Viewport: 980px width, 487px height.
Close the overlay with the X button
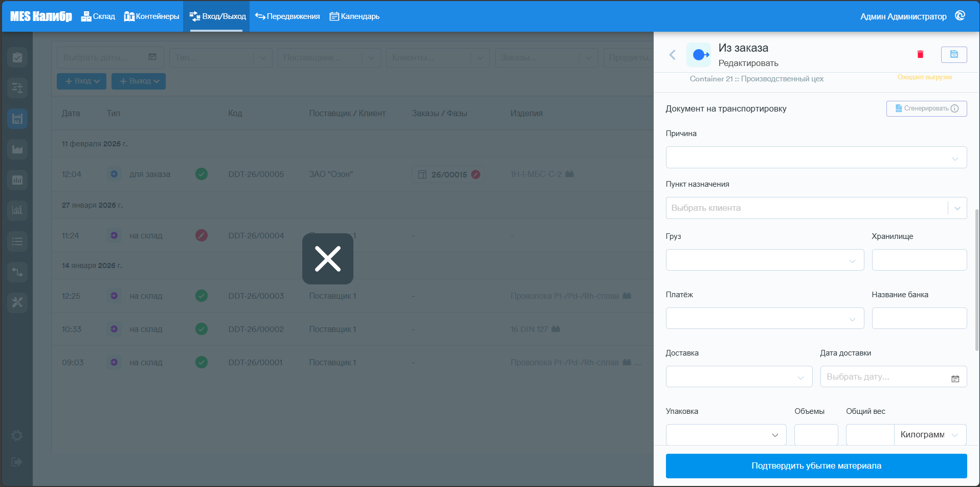click(328, 259)
